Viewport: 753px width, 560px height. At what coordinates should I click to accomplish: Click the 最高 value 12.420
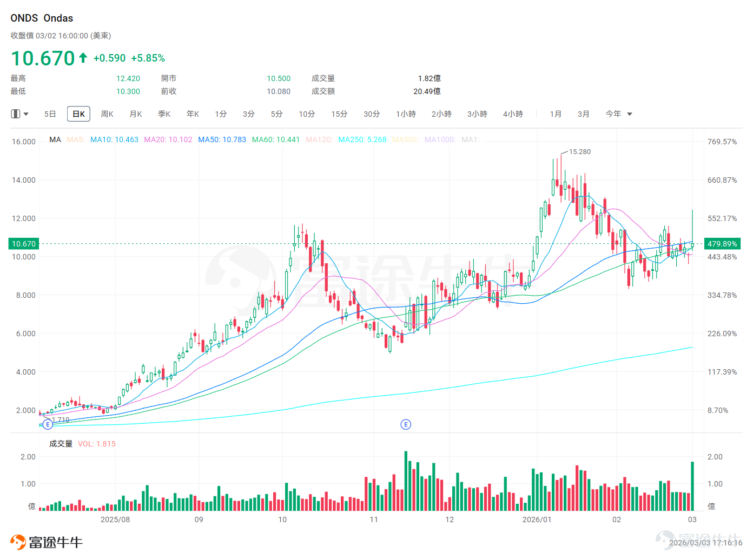[x=128, y=78]
